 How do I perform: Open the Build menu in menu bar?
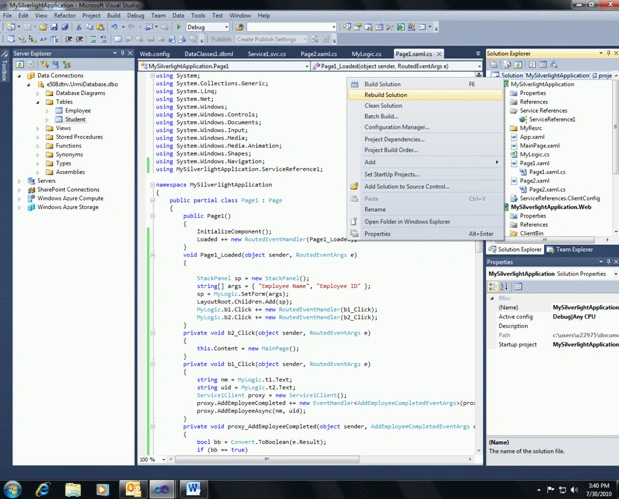coord(113,15)
